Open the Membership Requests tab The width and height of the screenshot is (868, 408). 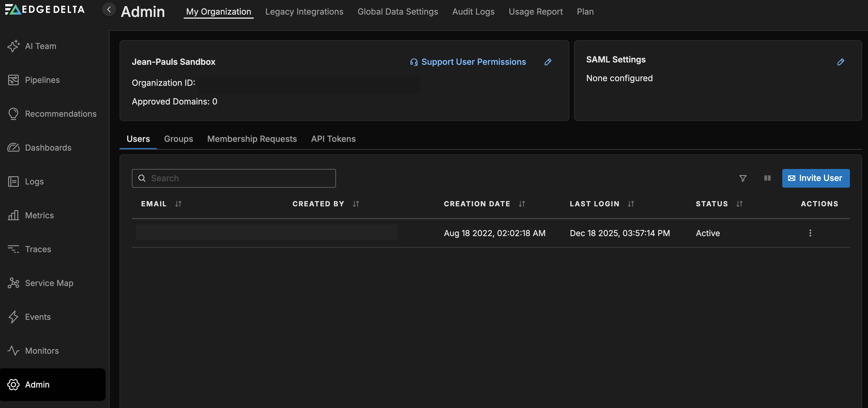252,139
